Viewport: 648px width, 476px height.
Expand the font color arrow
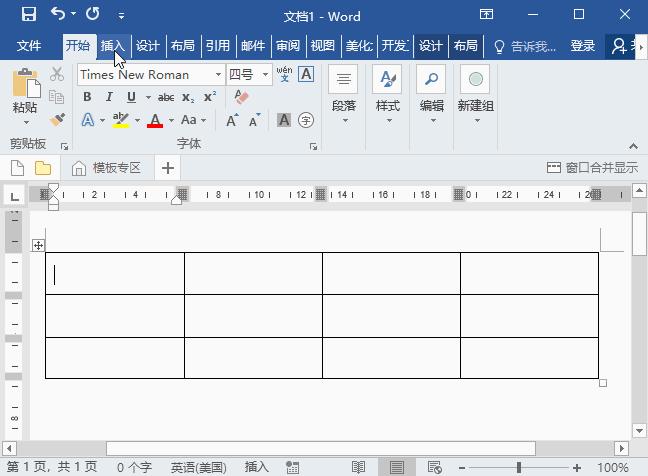pyautogui.click(x=171, y=120)
